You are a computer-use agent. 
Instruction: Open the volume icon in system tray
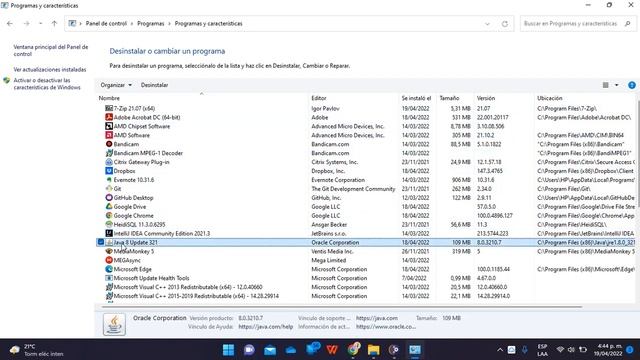[x=571, y=350]
